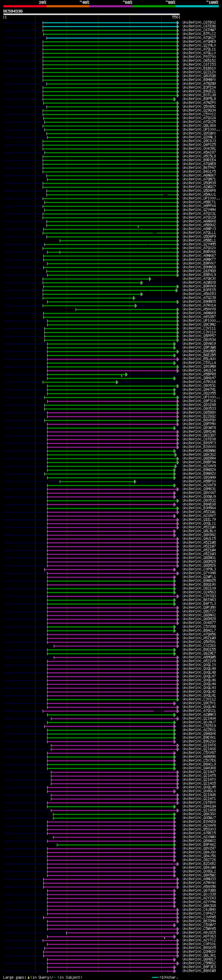Click the orange ~40% legend segment
The height and width of the screenshot is (980, 222).
68,6
